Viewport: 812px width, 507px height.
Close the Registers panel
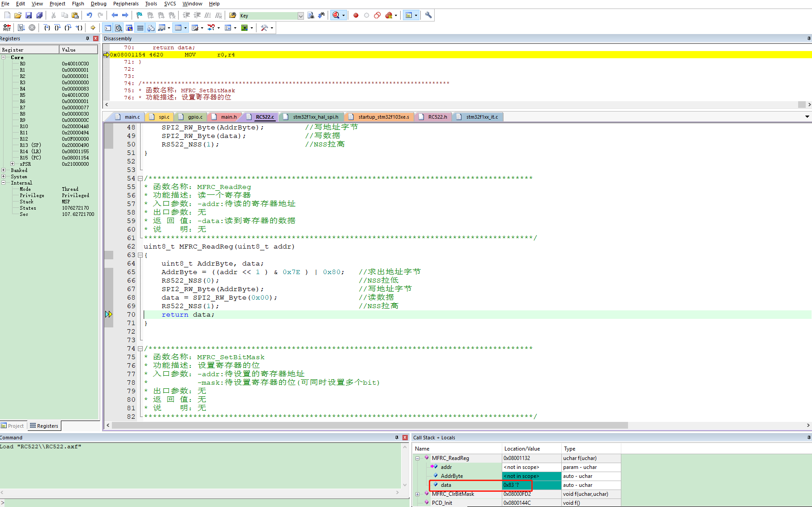point(95,39)
